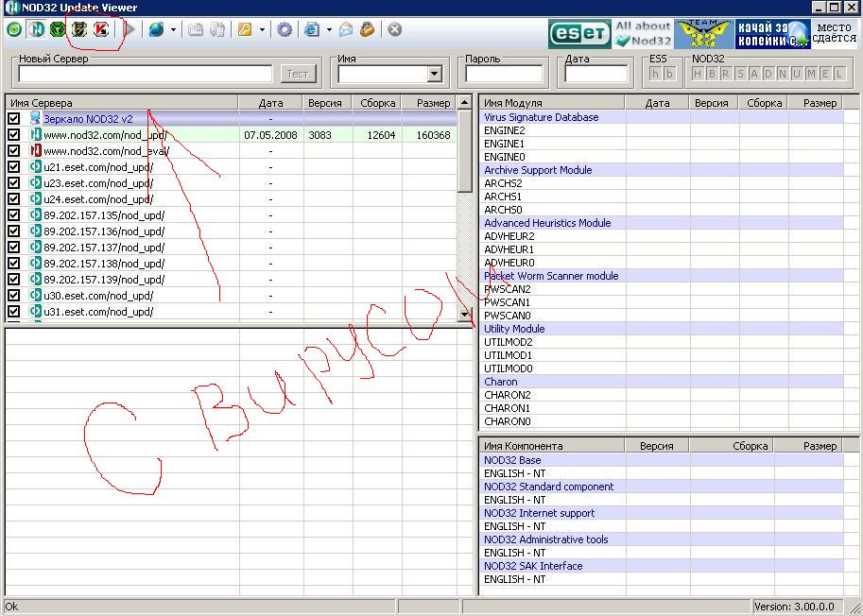Screen dimensions: 863x616
Task: Toggle the NOD32 L button
Action: tap(839, 73)
